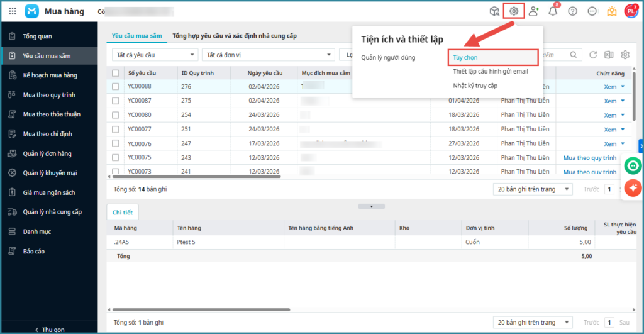Open detail grid 20 bản ghi trên trang dropdown
The image size is (644, 334).
click(533, 323)
